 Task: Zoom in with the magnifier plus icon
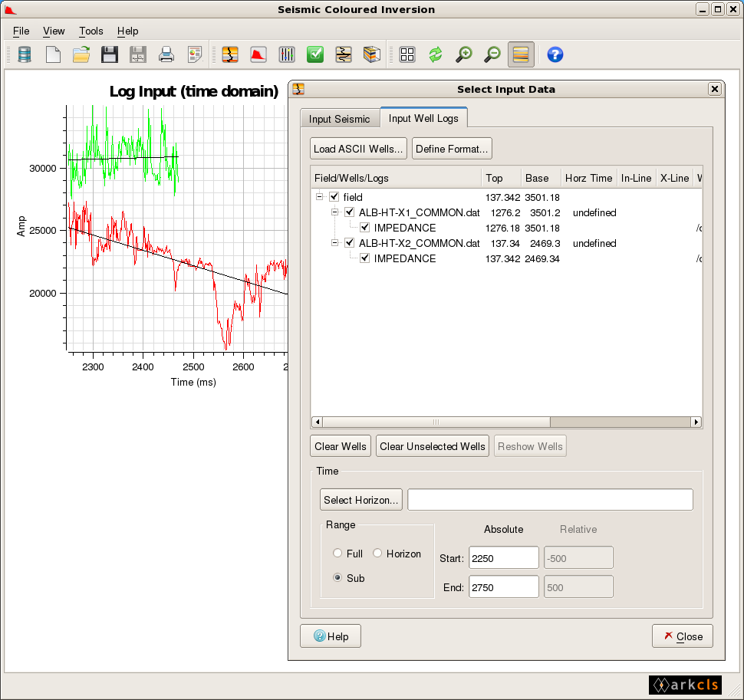pyautogui.click(x=464, y=54)
